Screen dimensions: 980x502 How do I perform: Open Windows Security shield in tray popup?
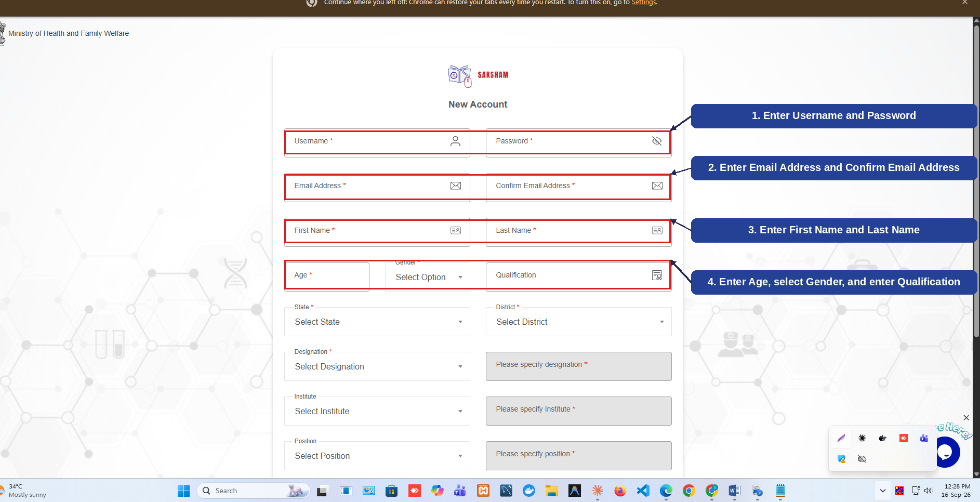tap(841, 459)
